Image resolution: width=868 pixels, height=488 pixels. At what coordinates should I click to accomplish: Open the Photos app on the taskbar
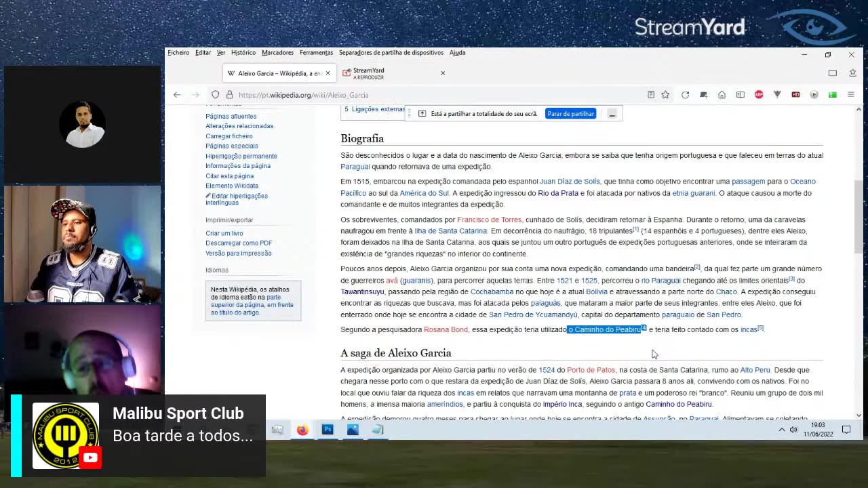(x=353, y=429)
